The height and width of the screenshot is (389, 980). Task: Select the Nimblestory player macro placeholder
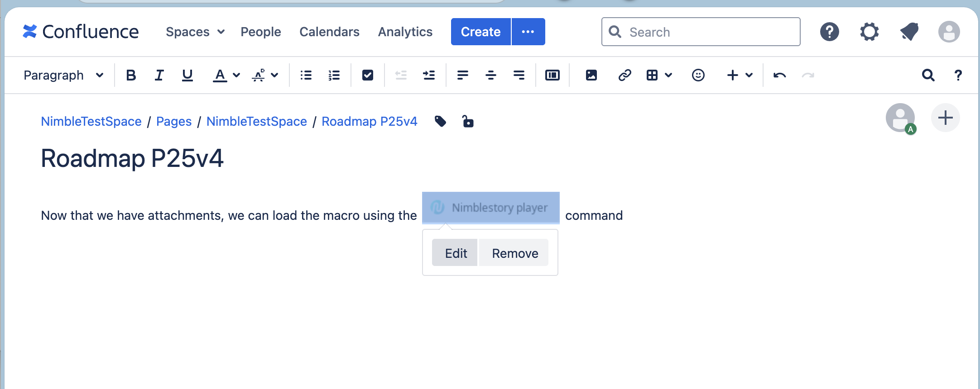coord(491,208)
